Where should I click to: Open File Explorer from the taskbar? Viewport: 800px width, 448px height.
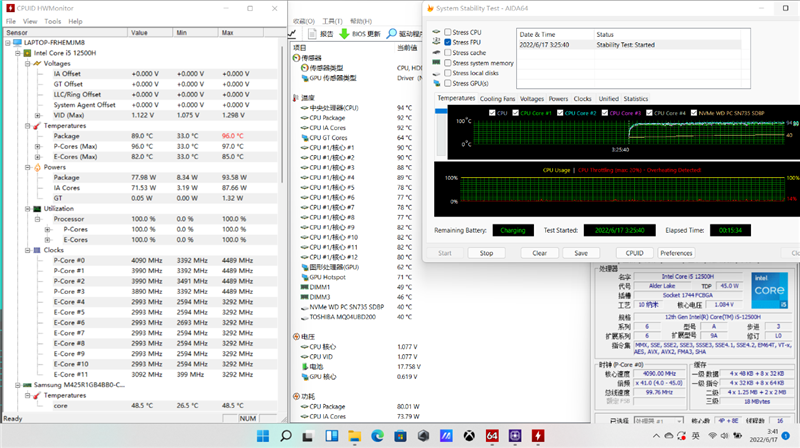click(x=355, y=436)
